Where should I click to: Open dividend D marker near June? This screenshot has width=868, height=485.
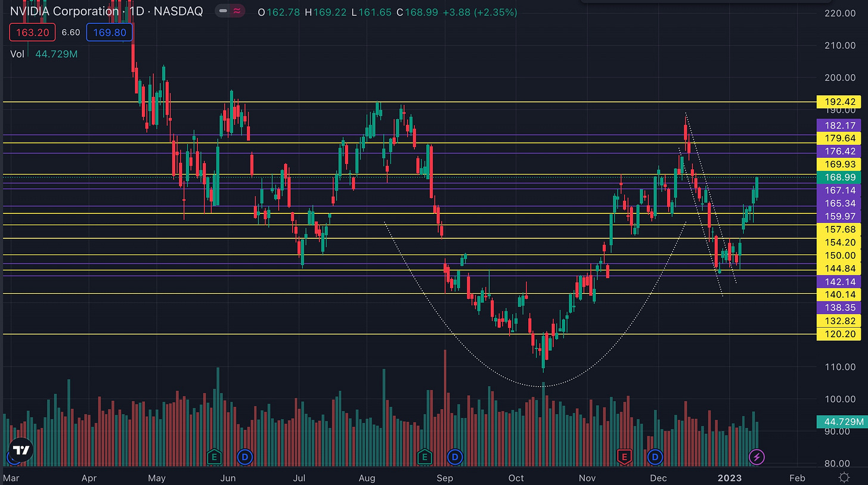click(x=245, y=457)
